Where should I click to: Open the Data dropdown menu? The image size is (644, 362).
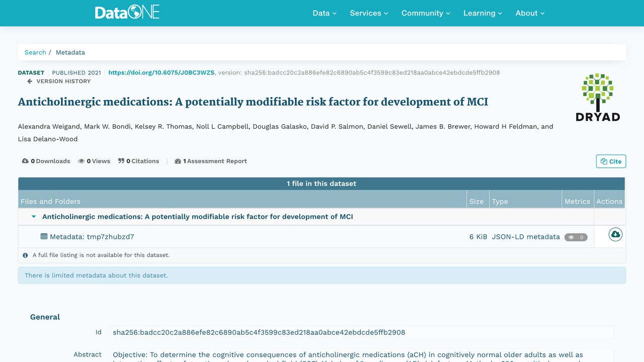(325, 13)
